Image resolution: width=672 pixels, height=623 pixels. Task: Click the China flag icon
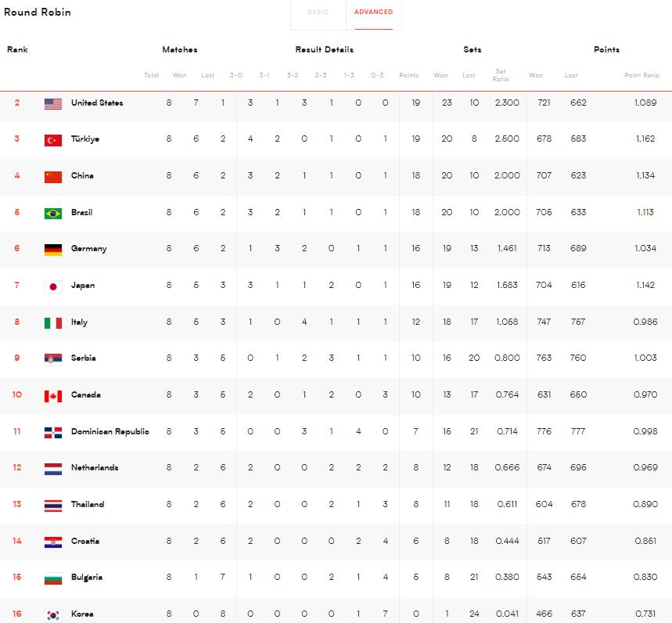coord(53,177)
